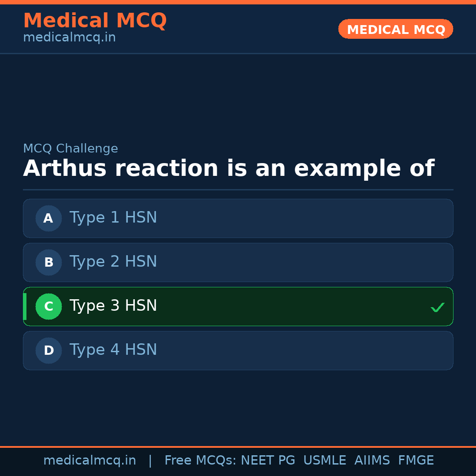Select answer option Type 4 HSN
476x476 pixels.
[238, 350]
